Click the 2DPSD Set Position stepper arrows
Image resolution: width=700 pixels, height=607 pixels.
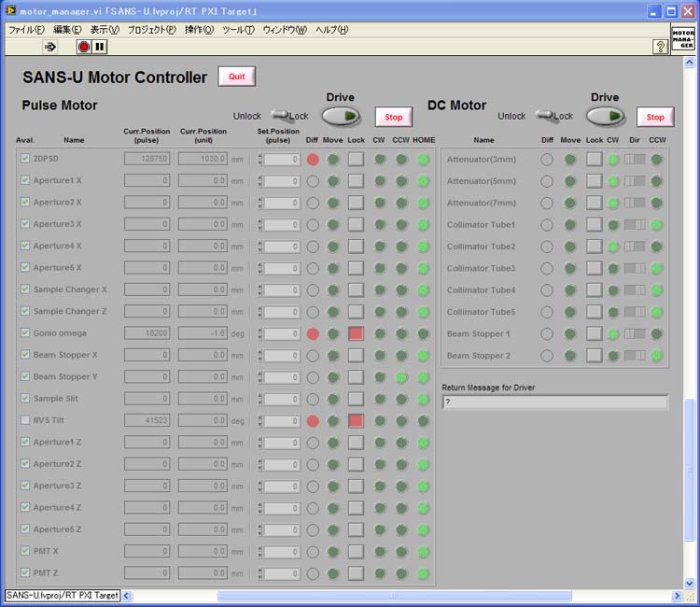259,159
